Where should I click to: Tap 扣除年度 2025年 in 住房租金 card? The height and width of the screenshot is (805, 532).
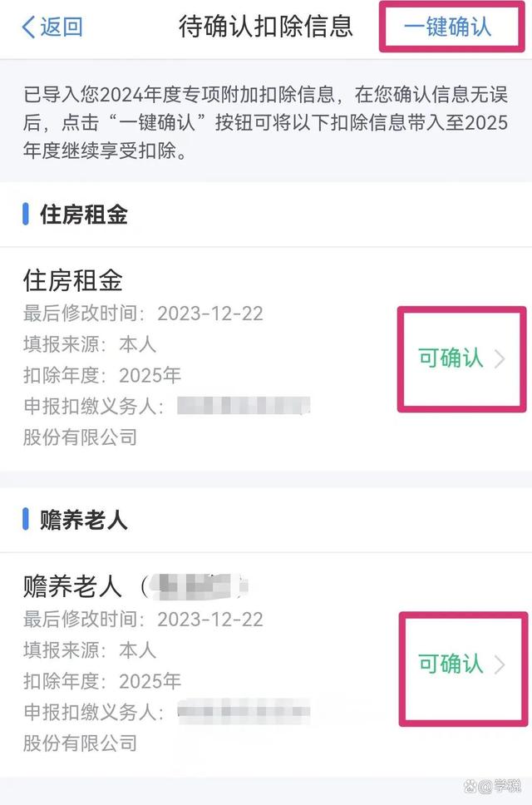[x=102, y=375]
